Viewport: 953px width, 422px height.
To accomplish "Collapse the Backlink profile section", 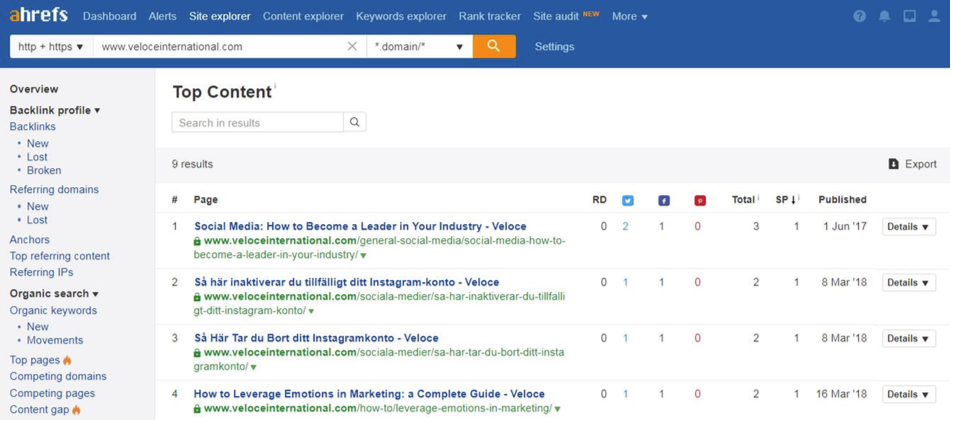I will pos(55,110).
